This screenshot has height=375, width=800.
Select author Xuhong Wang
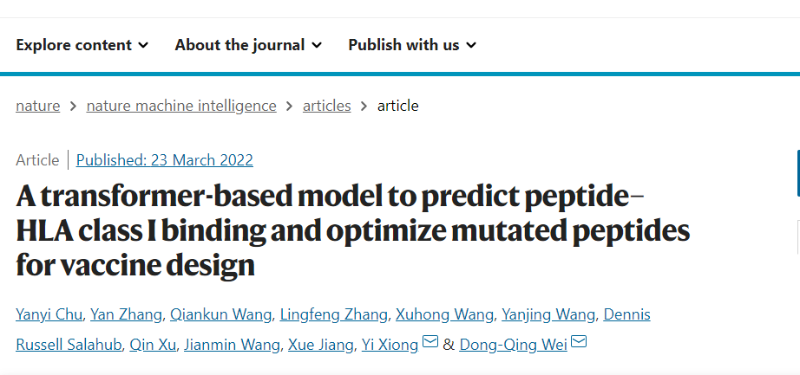(444, 315)
